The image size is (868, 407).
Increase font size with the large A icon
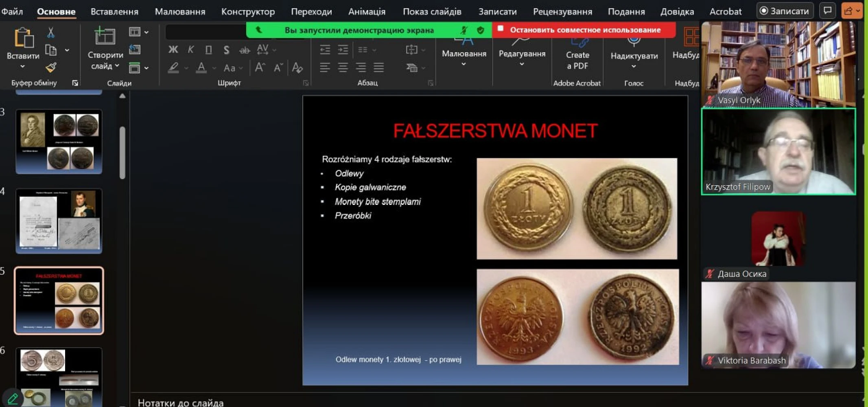(260, 68)
